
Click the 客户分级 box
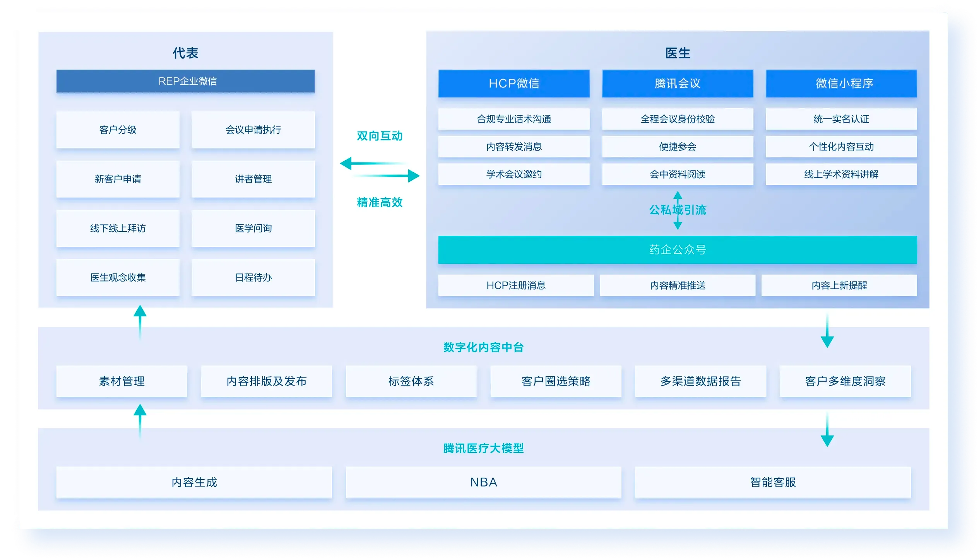pos(118,130)
